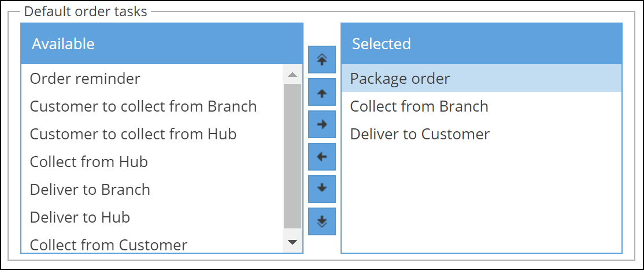Screen dimensions: 644x270
Task: Pick Deliver to Branch task
Action: (90, 190)
